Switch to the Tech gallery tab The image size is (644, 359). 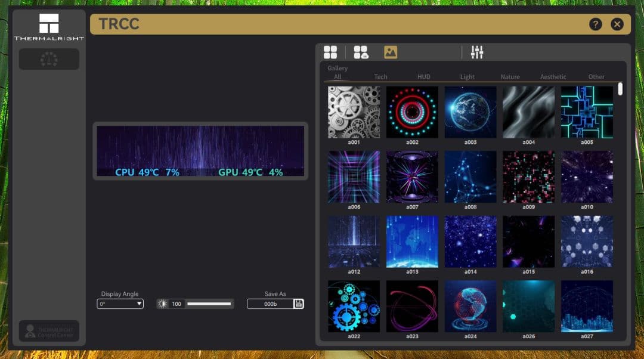click(x=380, y=77)
